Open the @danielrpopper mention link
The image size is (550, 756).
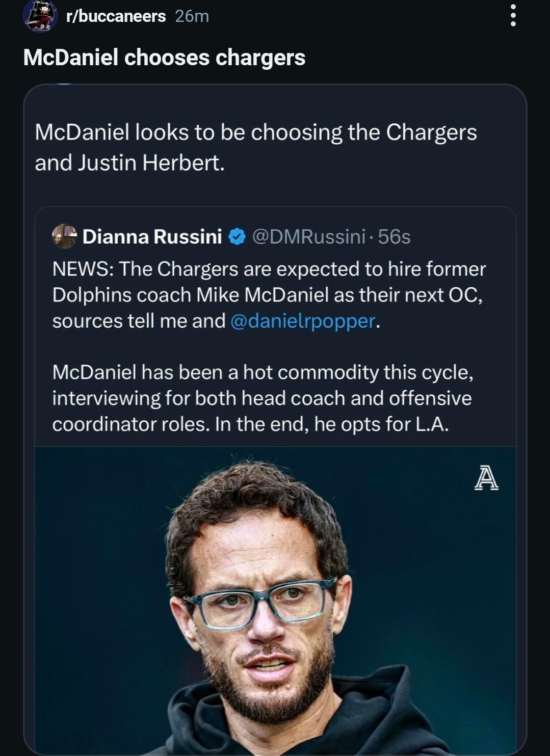point(303,321)
